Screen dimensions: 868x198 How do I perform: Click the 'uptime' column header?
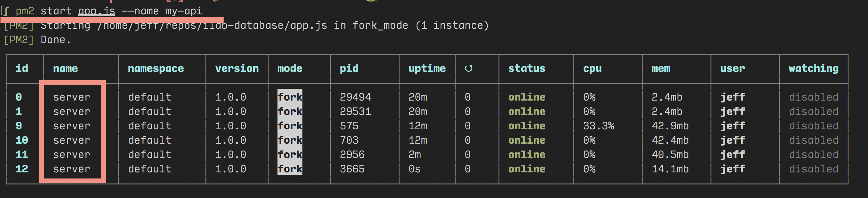[x=427, y=69]
